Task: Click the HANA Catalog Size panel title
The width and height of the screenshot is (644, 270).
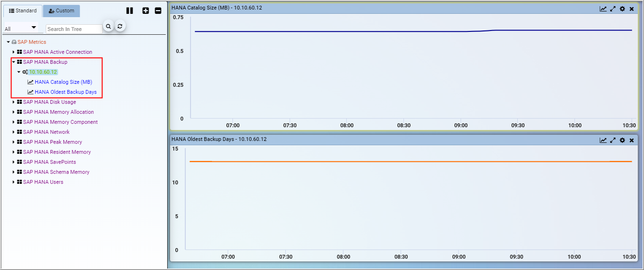Action: click(217, 8)
